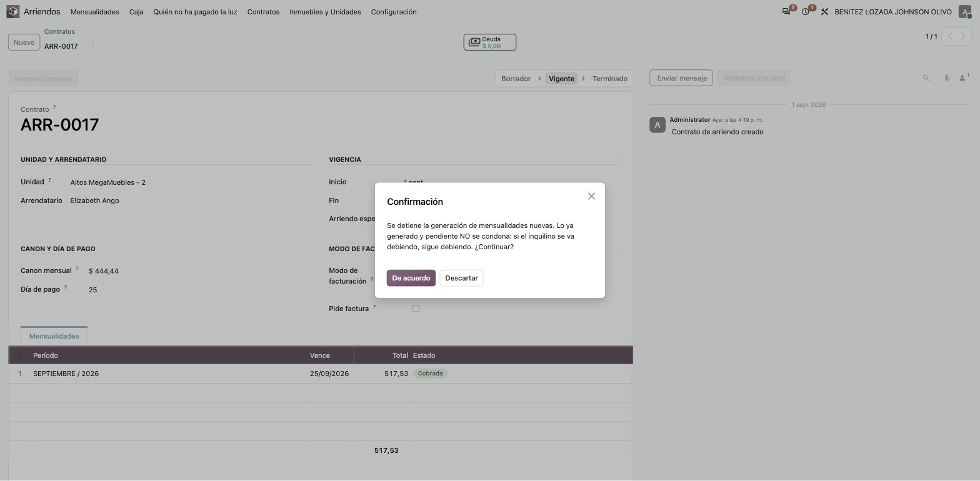The height and width of the screenshot is (481, 980).
Task: Go to next record arrow
Action: pyautogui.click(x=963, y=36)
